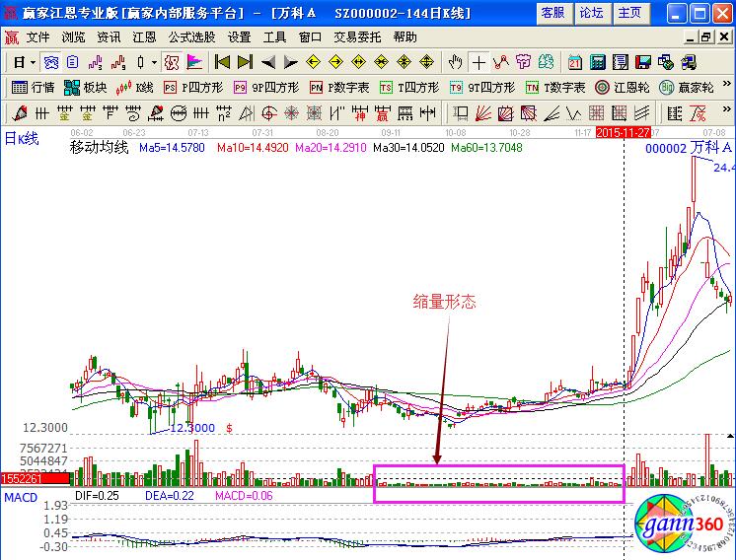The image size is (736, 560).
Task: Open the 公式选股 menu
Action: (191, 36)
